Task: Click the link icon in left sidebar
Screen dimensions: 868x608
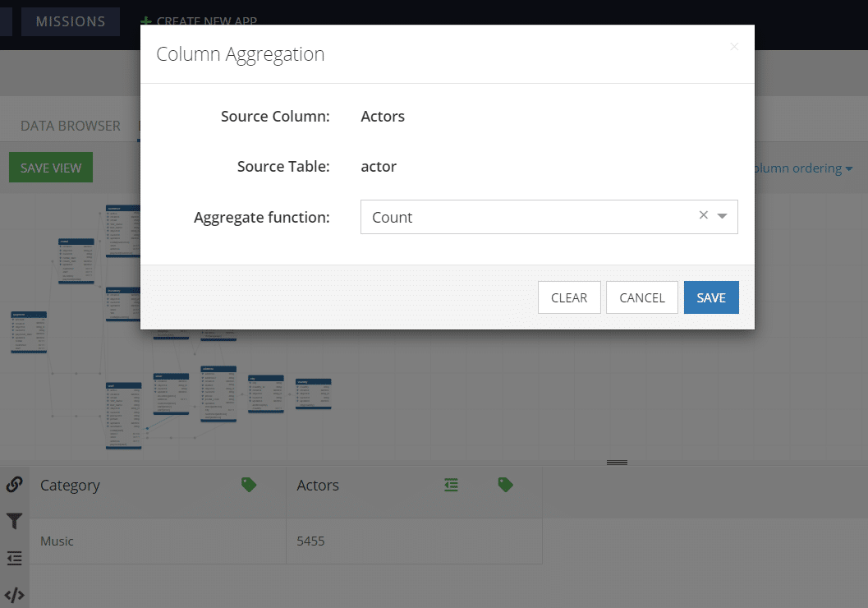Action: (x=15, y=485)
